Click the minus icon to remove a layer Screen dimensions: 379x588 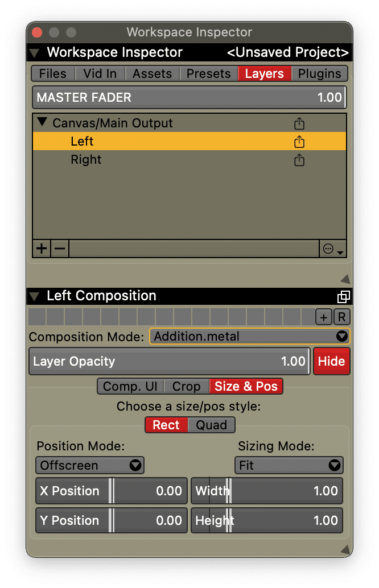59,249
